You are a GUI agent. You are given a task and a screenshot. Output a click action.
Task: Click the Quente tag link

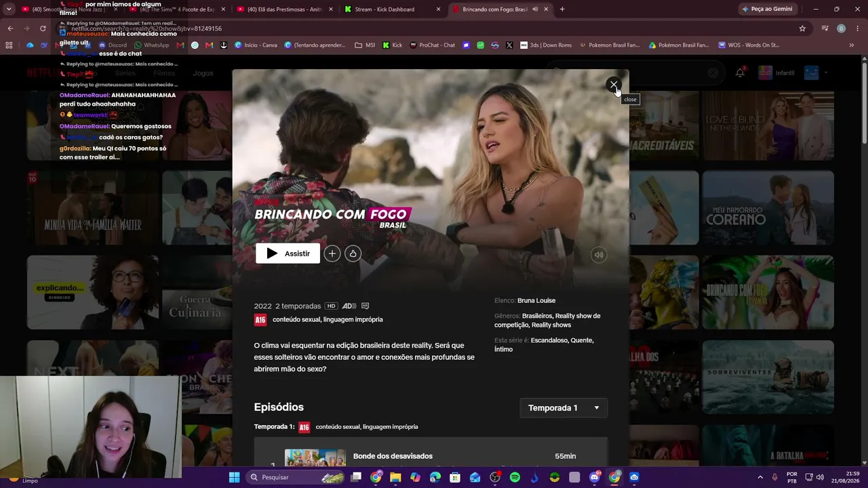click(x=582, y=340)
